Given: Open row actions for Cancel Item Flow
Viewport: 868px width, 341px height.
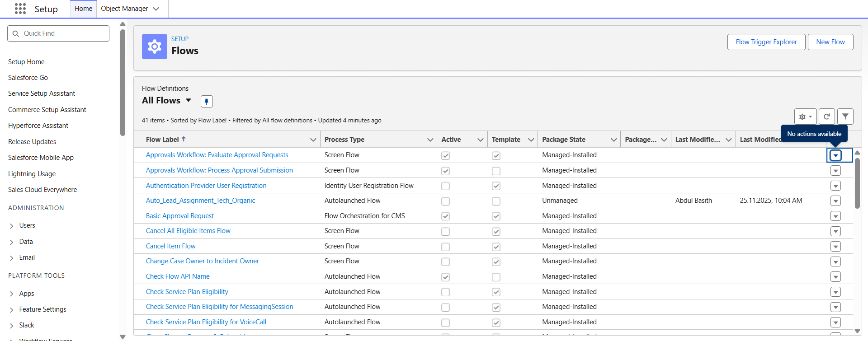Looking at the screenshot, I should pyautogui.click(x=836, y=247).
